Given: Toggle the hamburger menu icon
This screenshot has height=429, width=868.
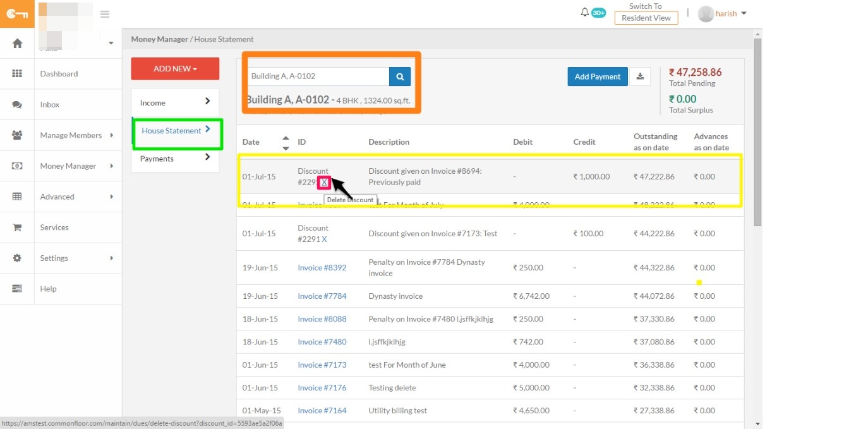Looking at the screenshot, I should coord(105,14).
